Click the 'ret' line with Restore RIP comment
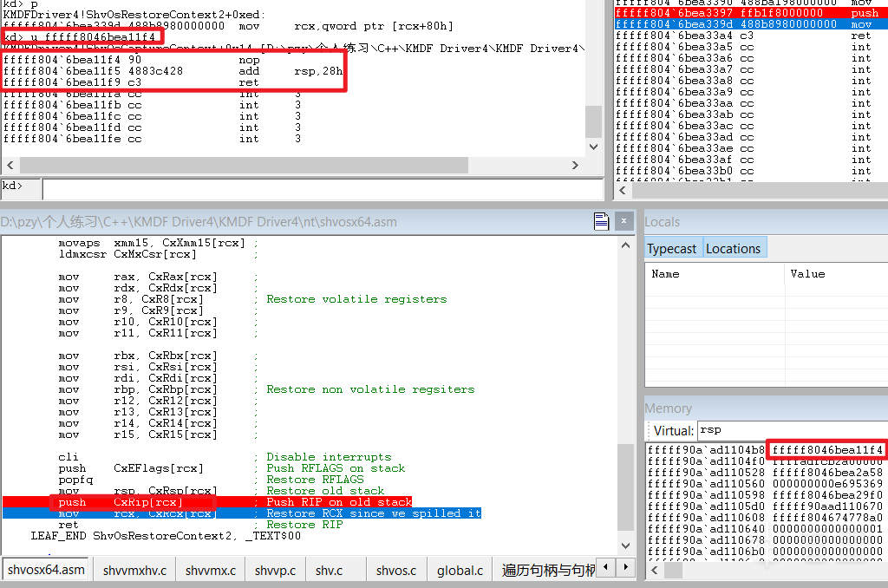Screen dimensions: 888x588 [200, 525]
